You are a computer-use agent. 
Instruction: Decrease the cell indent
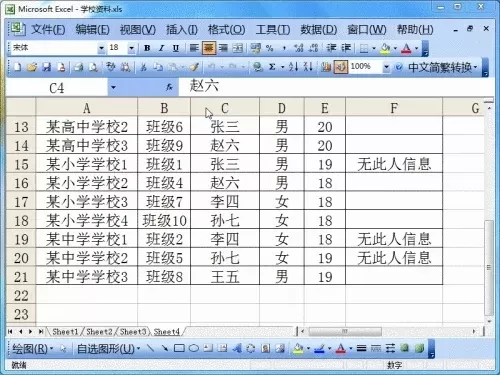coord(331,48)
